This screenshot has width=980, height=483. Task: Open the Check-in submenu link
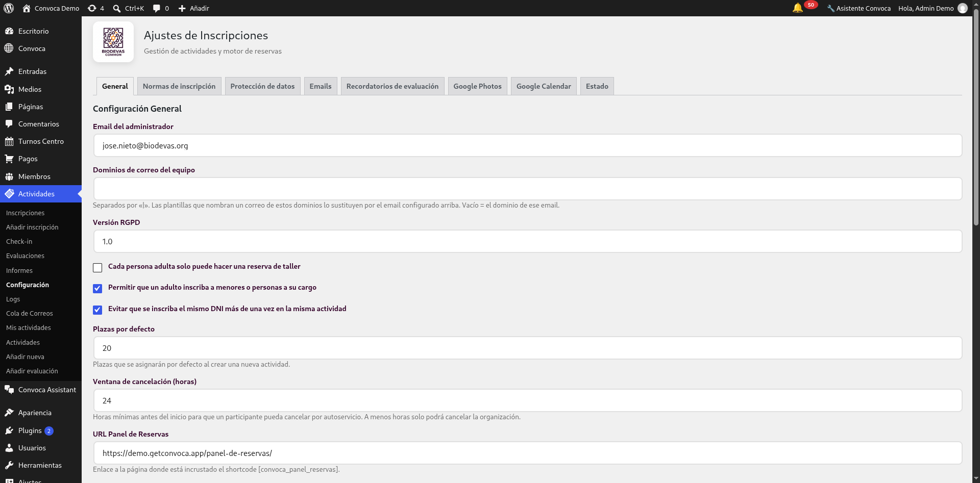pos(19,241)
